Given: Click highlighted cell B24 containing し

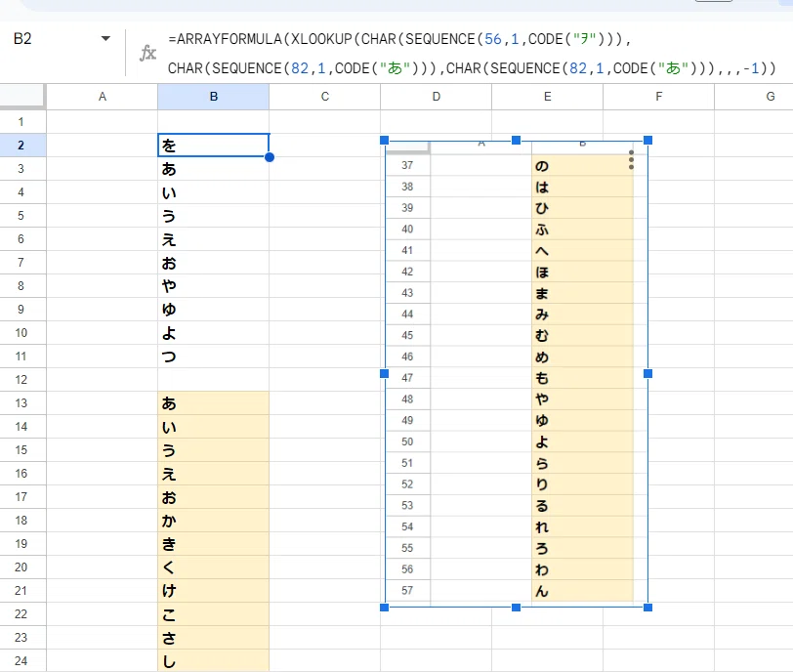Looking at the screenshot, I should (214, 661).
